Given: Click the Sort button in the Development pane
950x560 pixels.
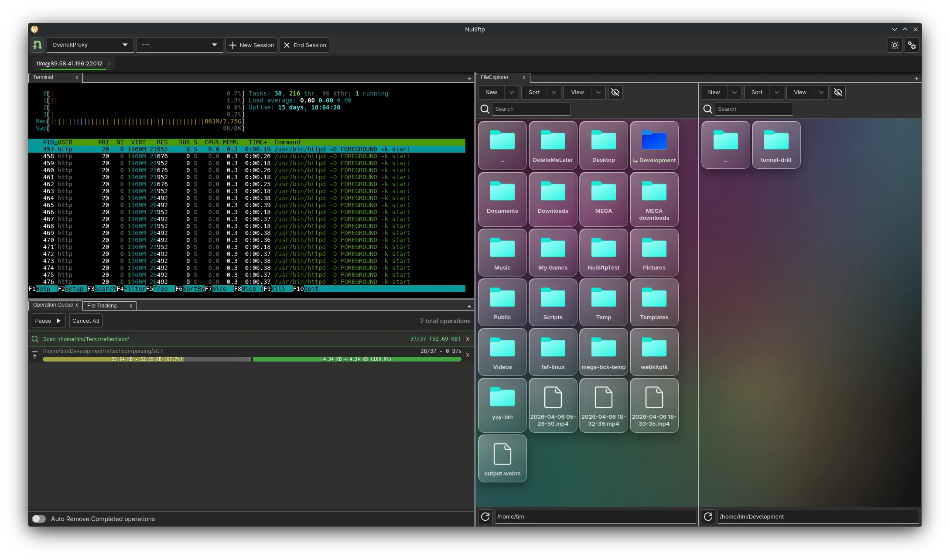Looking at the screenshot, I should (x=757, y=92).
